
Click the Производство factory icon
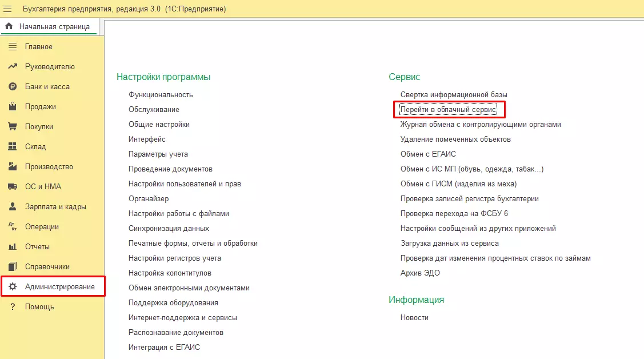coord(13,167)
